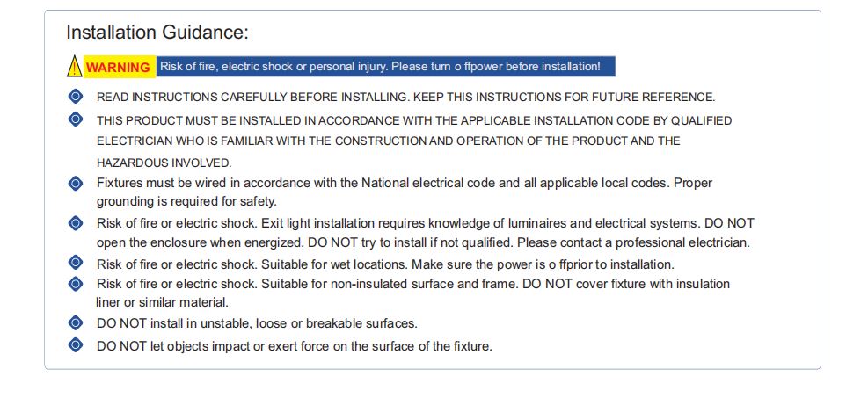Click the text loose or breakable surfaces
This screenshot has width=868, height=398.
[337, 323]
